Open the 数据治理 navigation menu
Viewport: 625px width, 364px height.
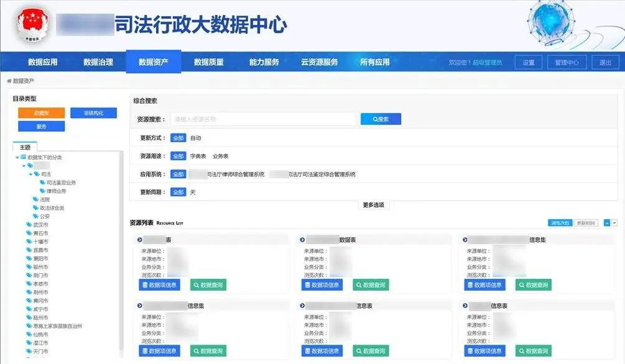(98, 62)
